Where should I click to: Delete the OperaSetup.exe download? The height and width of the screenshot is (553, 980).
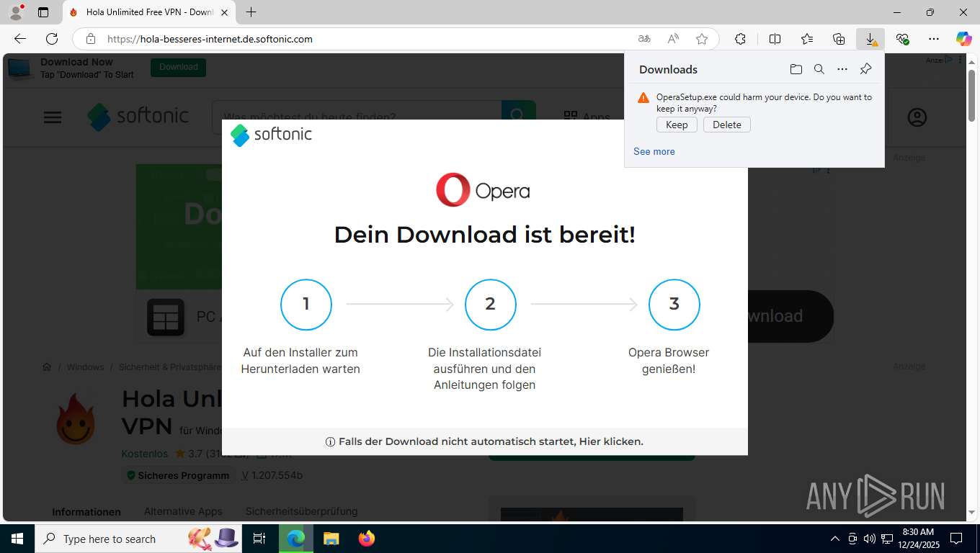coord(727,125)
